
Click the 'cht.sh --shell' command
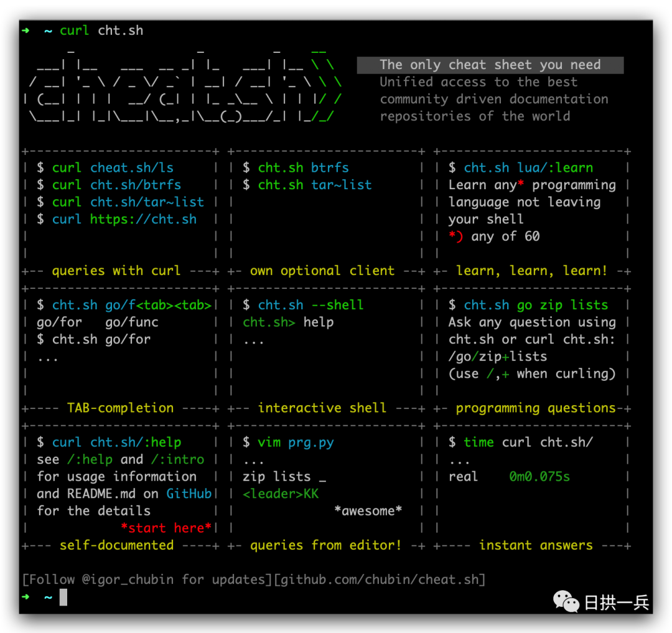[x=310, y=305]
